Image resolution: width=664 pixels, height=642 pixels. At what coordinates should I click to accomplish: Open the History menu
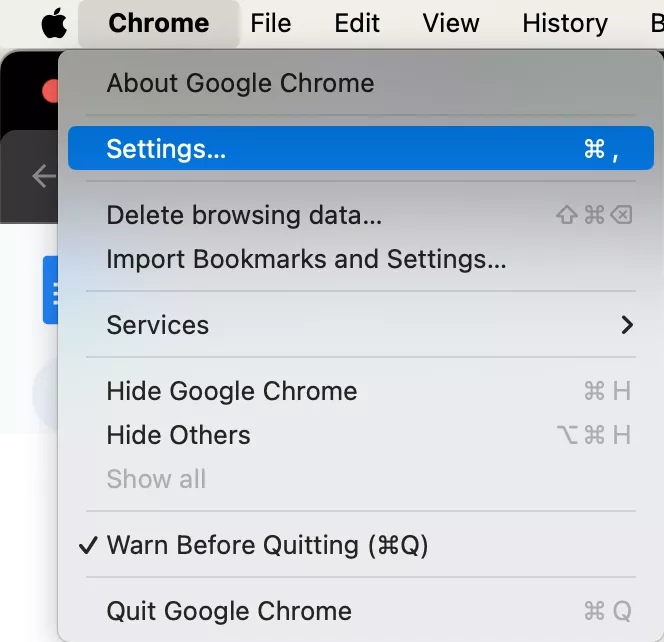tap(565, 23)
